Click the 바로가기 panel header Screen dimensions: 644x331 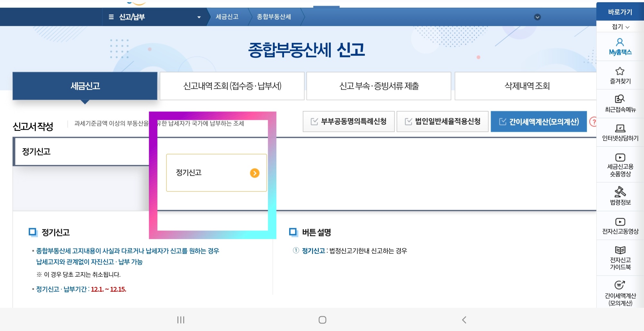pos(620,12)
